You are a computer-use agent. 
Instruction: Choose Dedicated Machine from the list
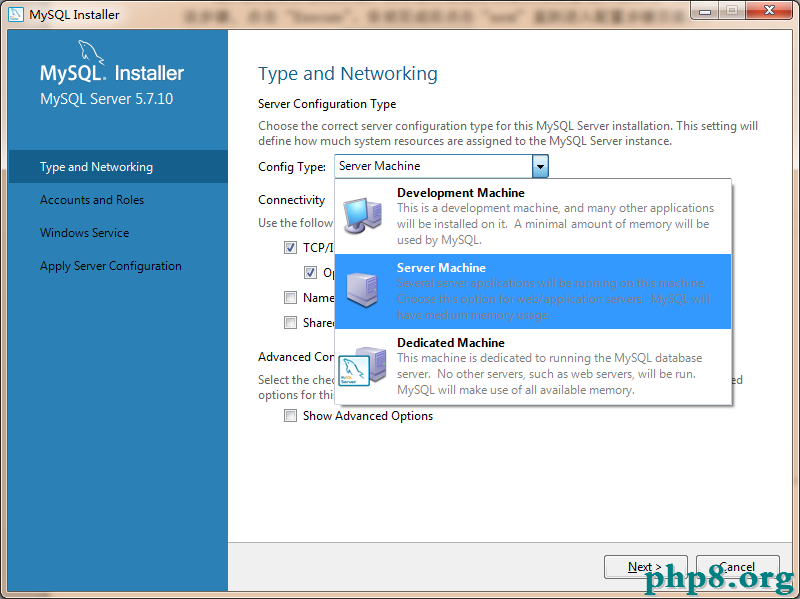pyautogui.click(x=533, y=366)
